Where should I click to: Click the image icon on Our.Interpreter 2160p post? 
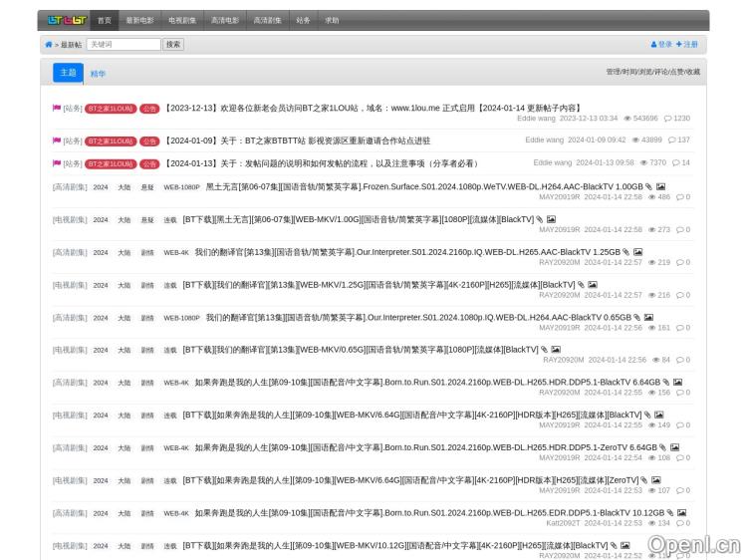pyautogui.click(x=638, y=252)
